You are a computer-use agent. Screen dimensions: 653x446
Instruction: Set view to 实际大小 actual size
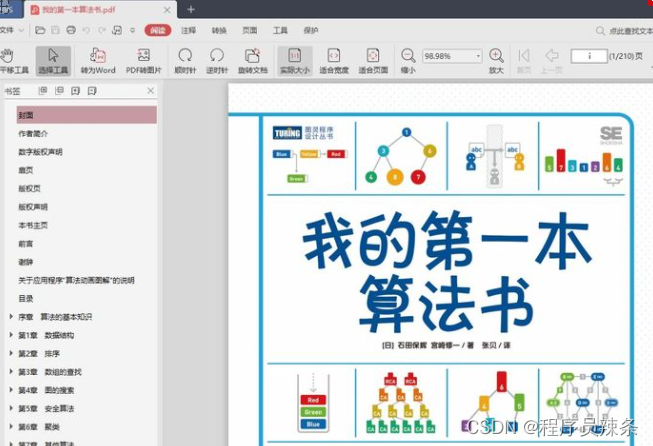(295, 61)
